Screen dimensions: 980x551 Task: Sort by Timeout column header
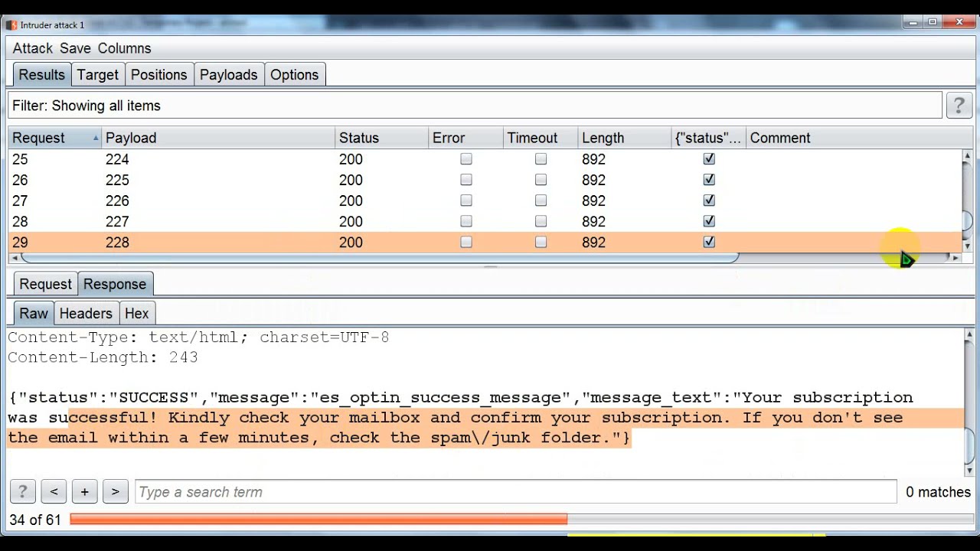pos(541,138)
